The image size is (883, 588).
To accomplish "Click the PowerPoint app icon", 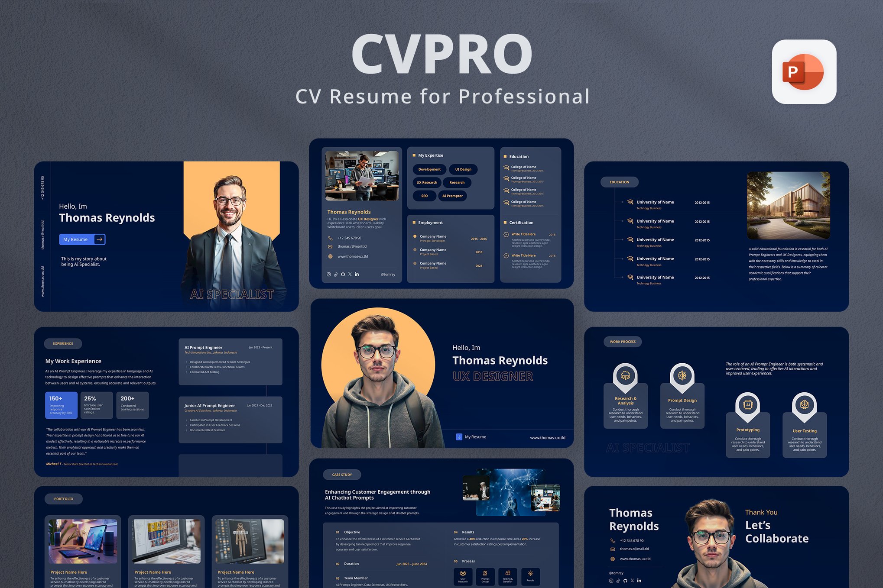I will coord(804,72).
